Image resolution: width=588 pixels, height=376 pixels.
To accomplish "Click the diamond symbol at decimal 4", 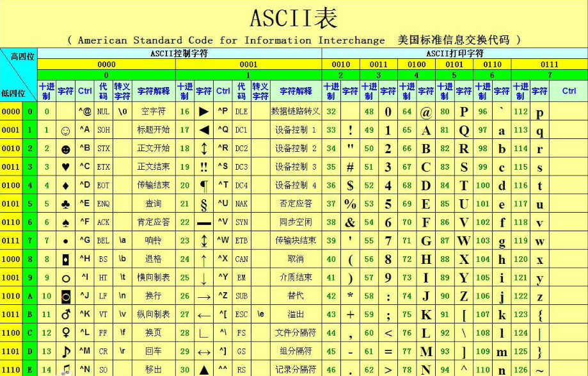I will coord(65,186).
